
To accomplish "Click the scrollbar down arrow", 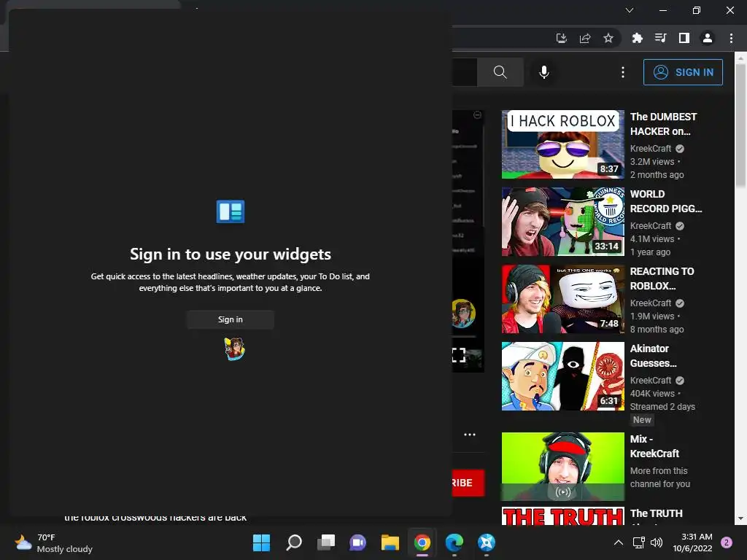I will coord(741,518).
